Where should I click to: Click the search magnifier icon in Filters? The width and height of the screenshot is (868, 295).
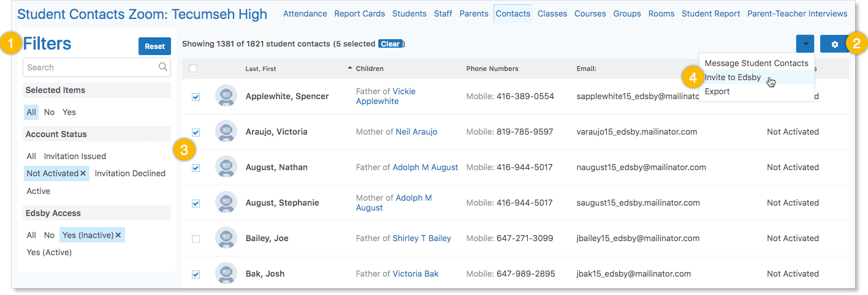162,67
